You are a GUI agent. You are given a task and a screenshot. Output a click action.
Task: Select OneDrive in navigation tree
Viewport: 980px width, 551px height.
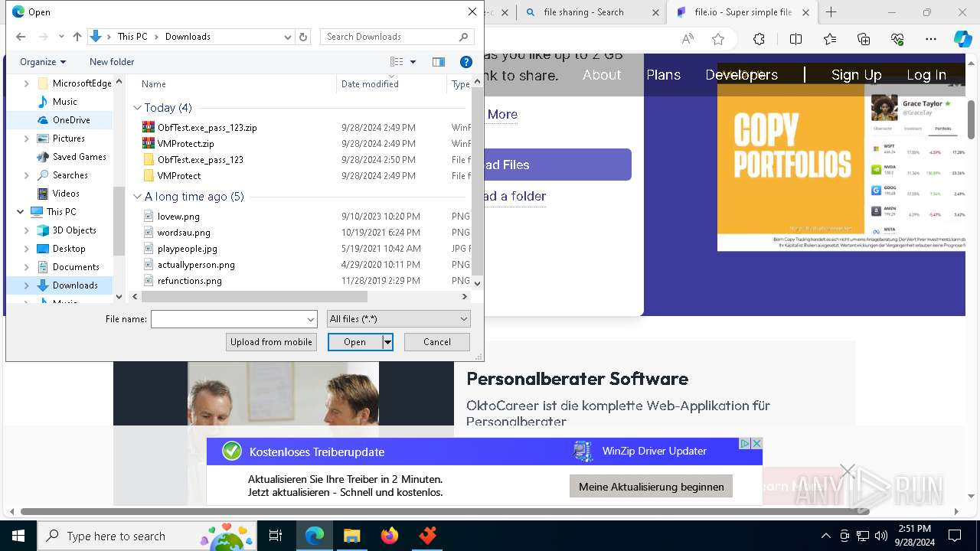coord(71,120)
